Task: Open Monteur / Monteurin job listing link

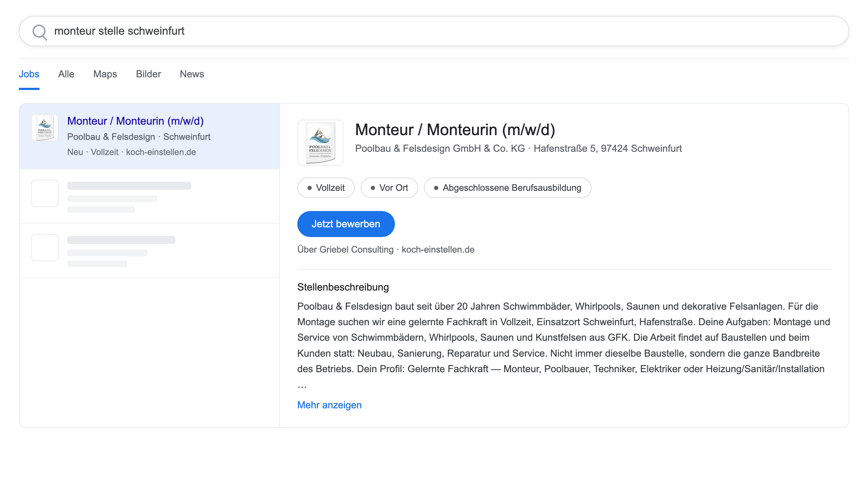Action: [135, 121]
